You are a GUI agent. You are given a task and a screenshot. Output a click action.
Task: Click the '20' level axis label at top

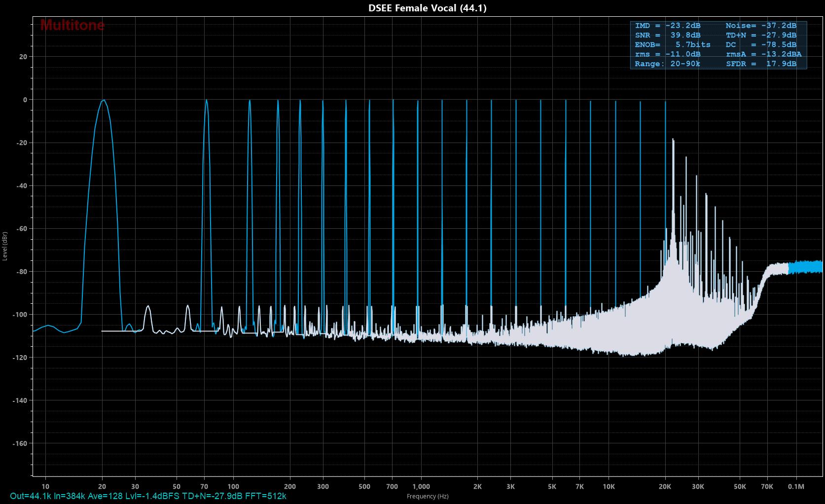point(23,57)
